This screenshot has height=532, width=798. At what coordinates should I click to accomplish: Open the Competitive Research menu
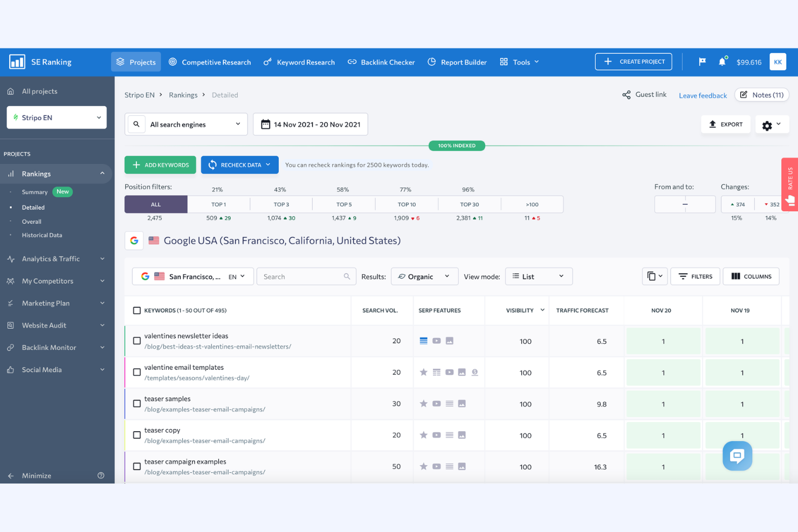(x=210, y=61)
